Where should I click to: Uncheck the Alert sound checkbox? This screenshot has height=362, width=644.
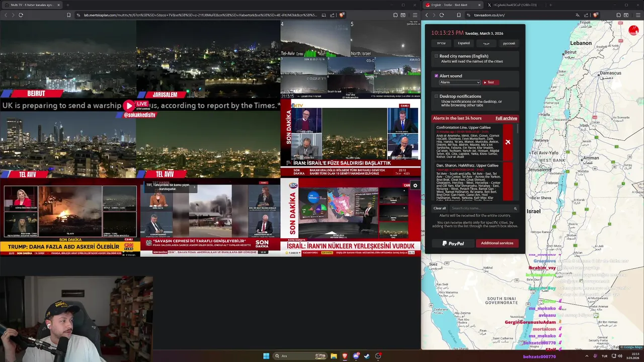click(436, 76)
